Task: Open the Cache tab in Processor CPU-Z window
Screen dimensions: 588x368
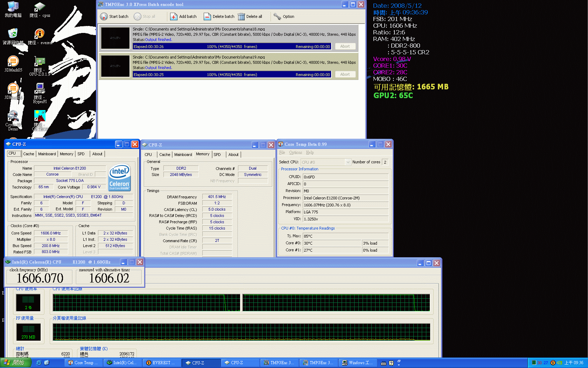Action: coord(29,154)
